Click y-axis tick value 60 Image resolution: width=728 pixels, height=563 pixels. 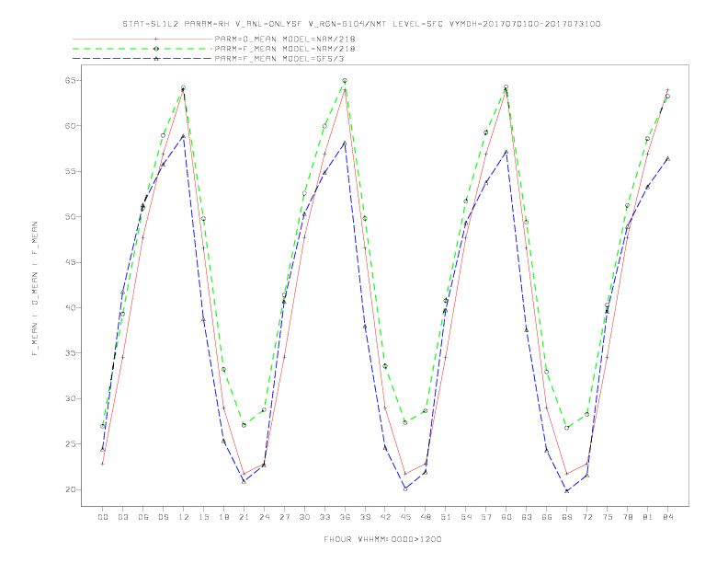click(x=70, y=126)
